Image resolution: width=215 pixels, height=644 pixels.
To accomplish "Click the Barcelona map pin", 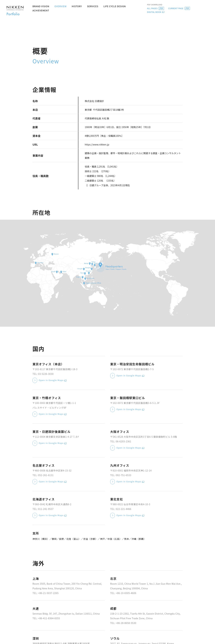I will 36,263.
